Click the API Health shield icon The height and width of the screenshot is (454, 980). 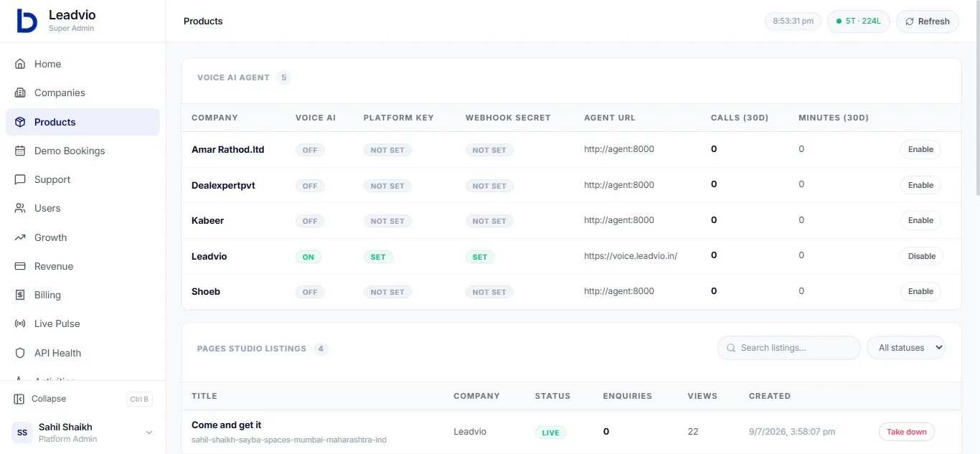(20, 353)
